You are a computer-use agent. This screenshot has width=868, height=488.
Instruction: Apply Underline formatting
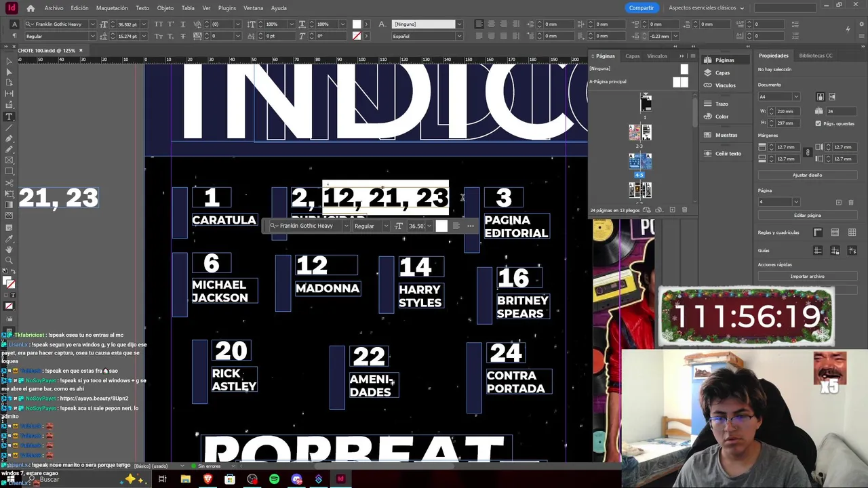tap(184, 24)
